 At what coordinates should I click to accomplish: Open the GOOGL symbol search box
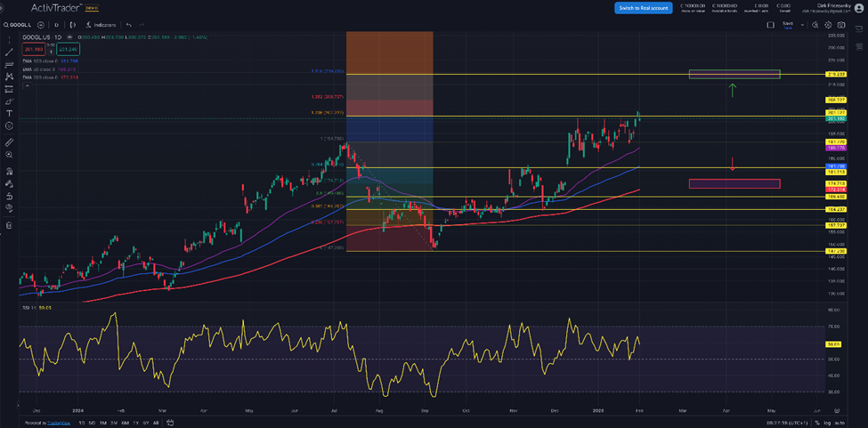pyautogui.click(x=20, y=25)
